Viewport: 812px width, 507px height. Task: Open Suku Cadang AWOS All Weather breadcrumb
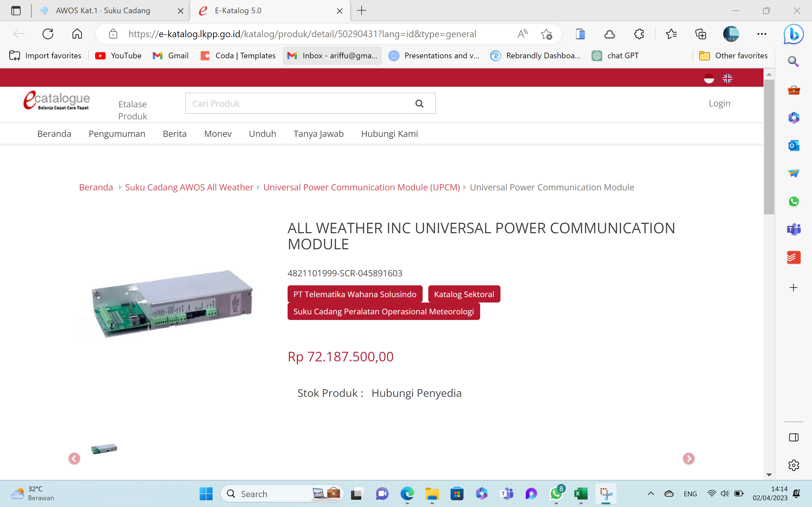tap(189, 187)
